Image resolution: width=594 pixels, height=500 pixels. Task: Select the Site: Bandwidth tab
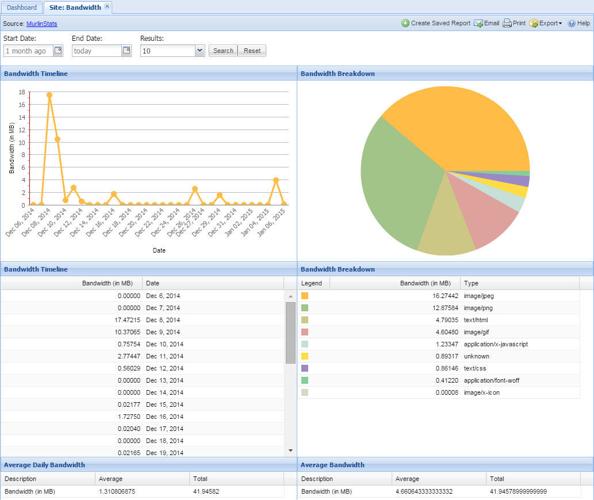point(75,7)
